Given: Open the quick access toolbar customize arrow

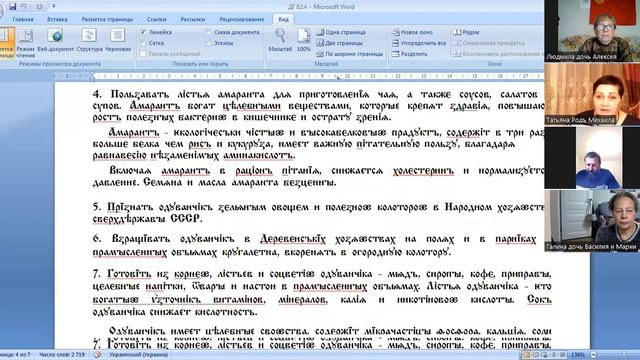Looking at the screenshot, I should click(x=53, y=7).
